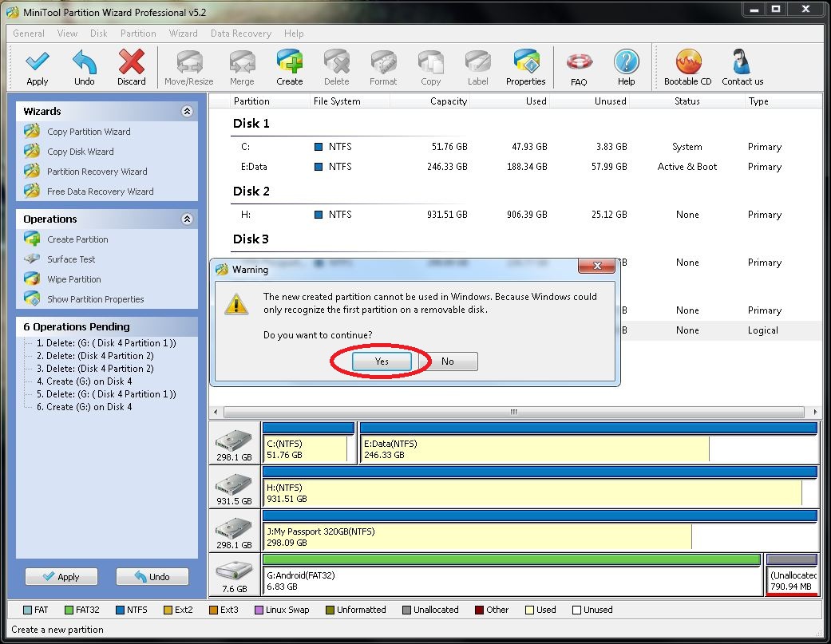Click the Create partition toolbar icon

click(289, 61)
